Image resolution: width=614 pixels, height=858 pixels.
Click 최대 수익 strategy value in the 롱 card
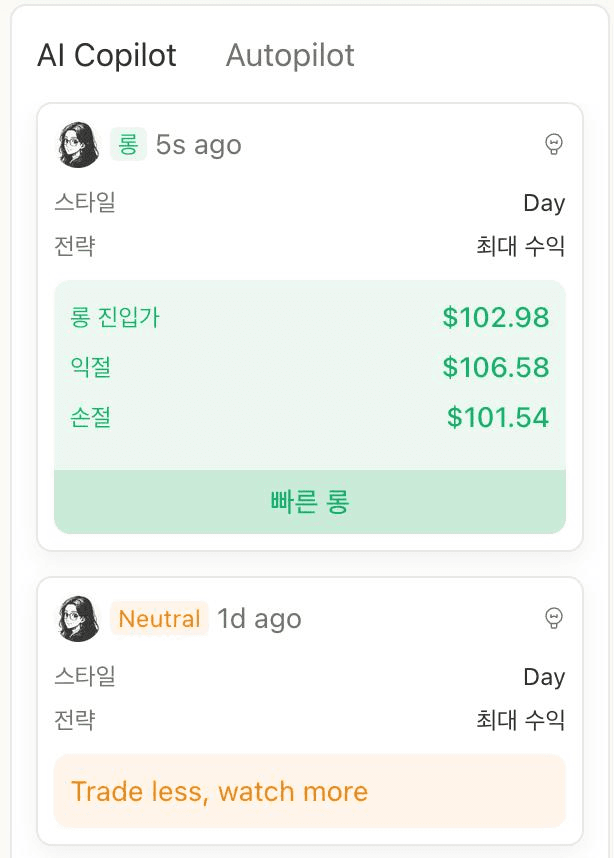[521, 246]
